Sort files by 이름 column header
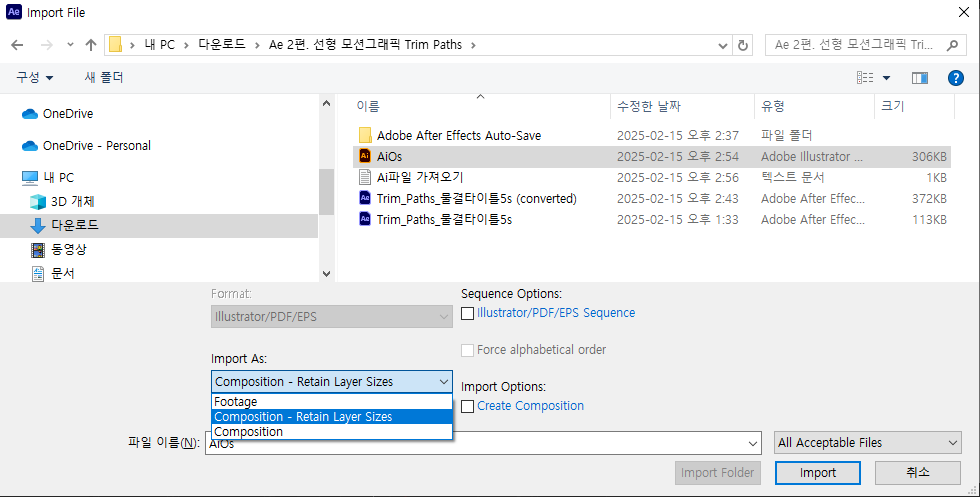Image resolution: width=980 pixels, height=497 pixels. click(480, 106)
